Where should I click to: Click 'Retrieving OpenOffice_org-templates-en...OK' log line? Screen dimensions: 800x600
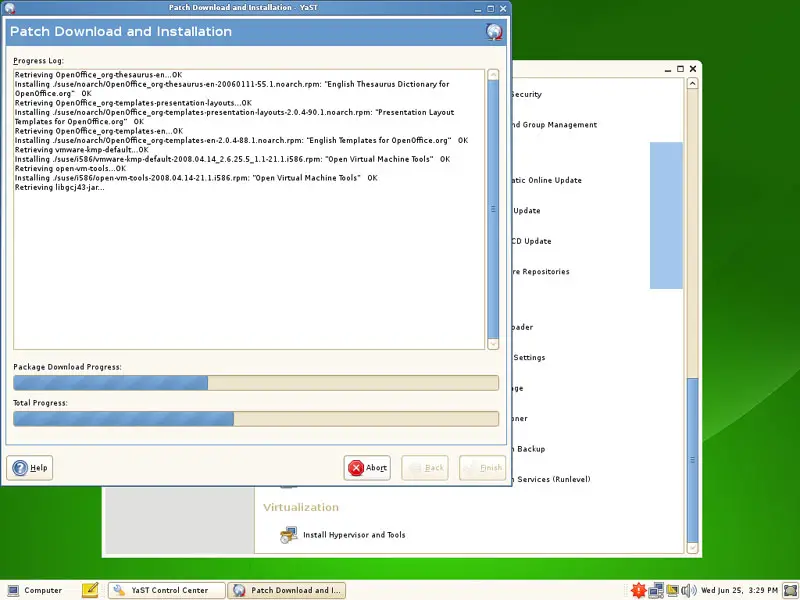point(99,131)
